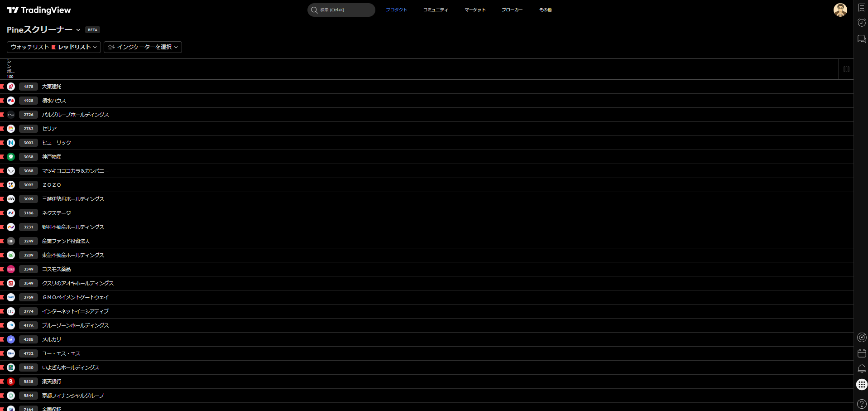Screen dimensions: 868x411
Task: Click the 楽天銀行 company logo icon
Action: 11,382
